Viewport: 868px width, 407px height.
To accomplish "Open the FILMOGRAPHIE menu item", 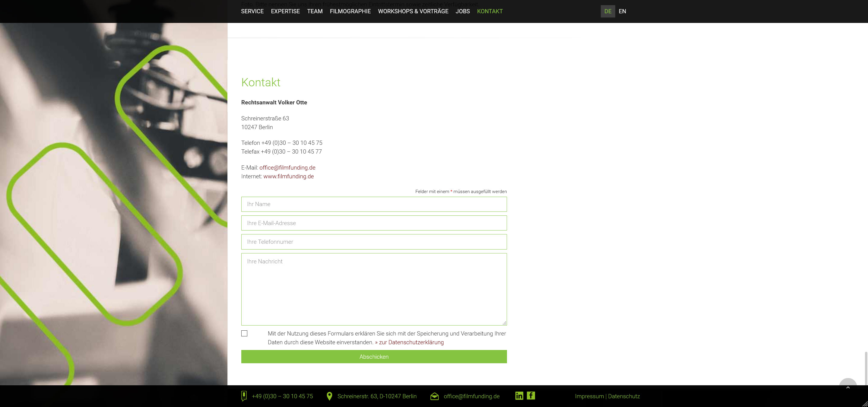I will click(x=350, y=11).
